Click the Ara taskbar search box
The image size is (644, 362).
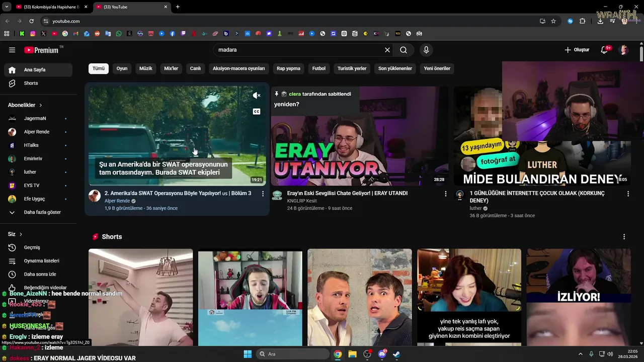(x=293, y=354)
